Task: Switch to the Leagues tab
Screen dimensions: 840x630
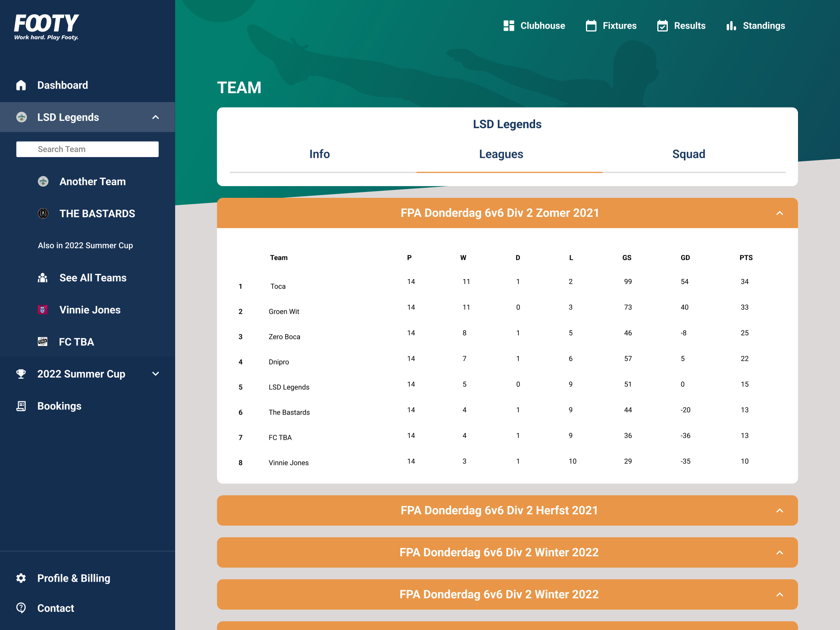Action: pos(501,154)
